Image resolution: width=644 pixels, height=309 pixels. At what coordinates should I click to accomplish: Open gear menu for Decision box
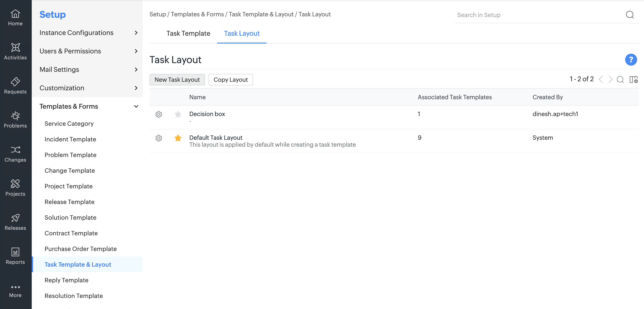[x=158, y=114]
